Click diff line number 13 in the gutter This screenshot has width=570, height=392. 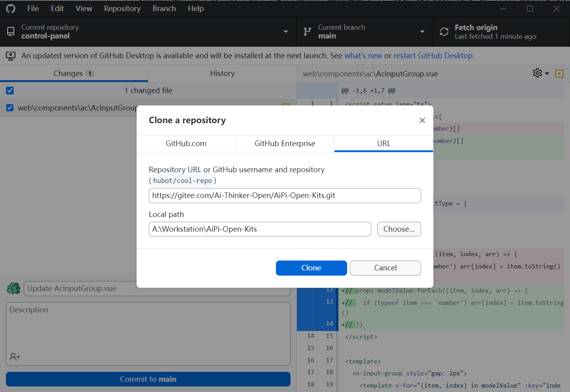coord(329,302)
